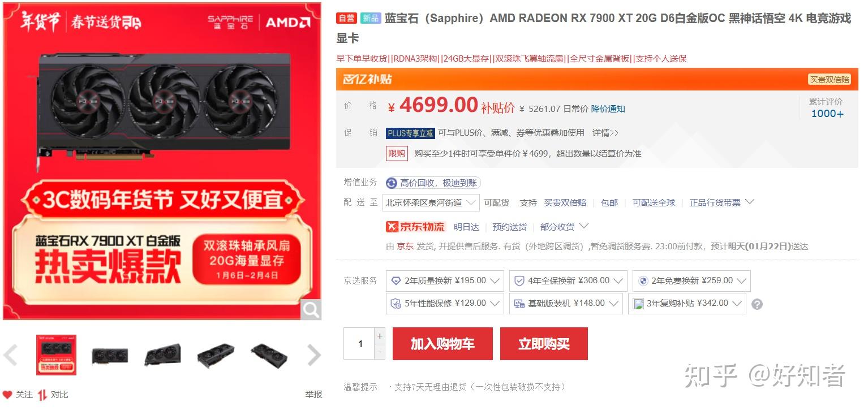Click the 立即购买 button
The height and width of the screenshot is (411, 868).
(x=544, y=344)
